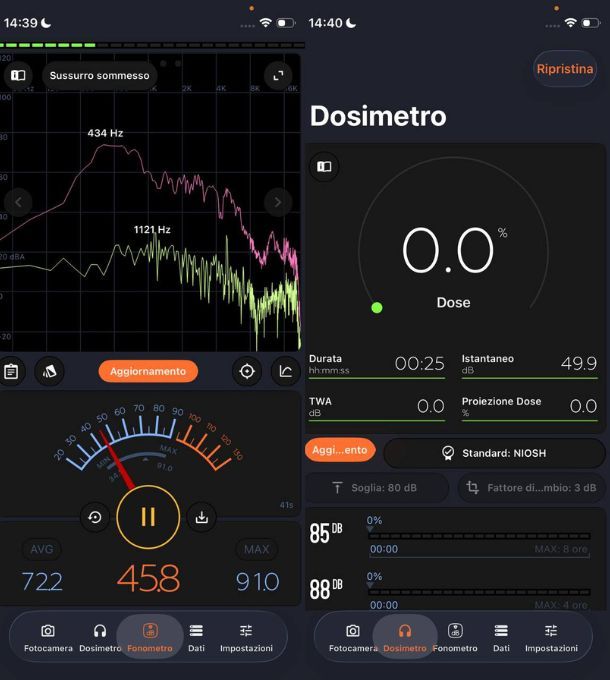Select the MAX label
Viewport: 610px width, 680px height.
tap(257, 549)
